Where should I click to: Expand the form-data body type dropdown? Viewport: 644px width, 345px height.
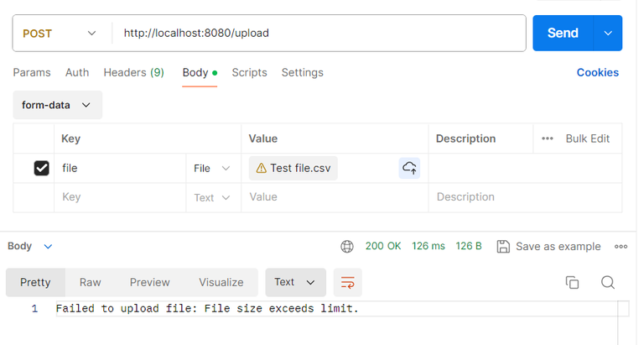tap(57, 105)
